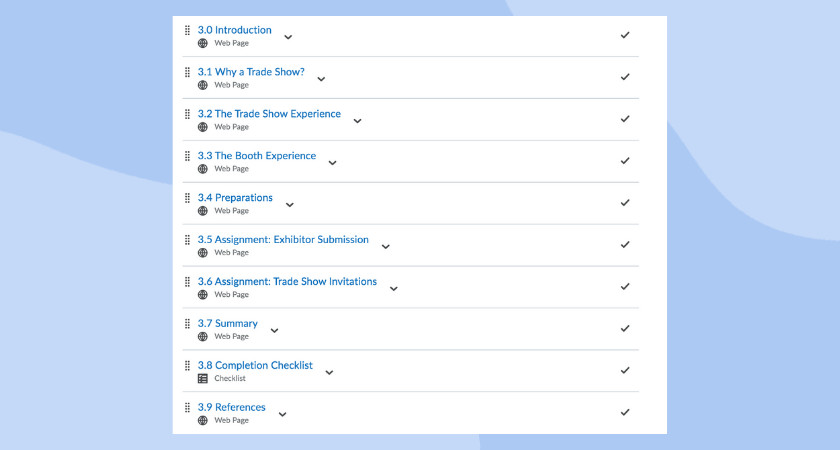Open the 3.2 The Trade Show Experience page
This screenshot has height=450, width=840.
click(x=278, y=114)
